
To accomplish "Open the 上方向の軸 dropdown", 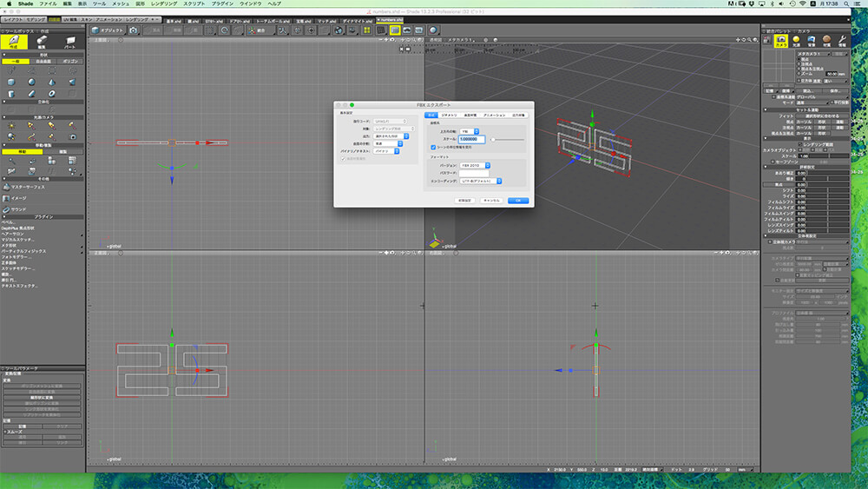I will coord(470,130).
